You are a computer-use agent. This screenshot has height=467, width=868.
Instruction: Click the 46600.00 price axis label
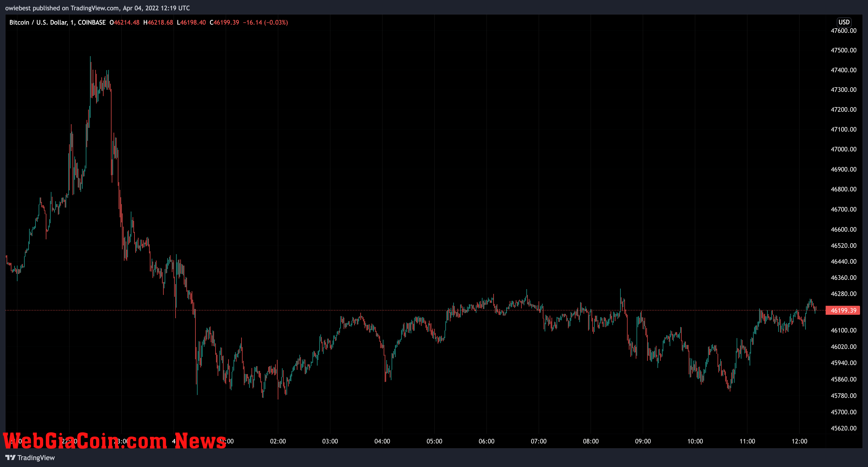click(843, 230)
